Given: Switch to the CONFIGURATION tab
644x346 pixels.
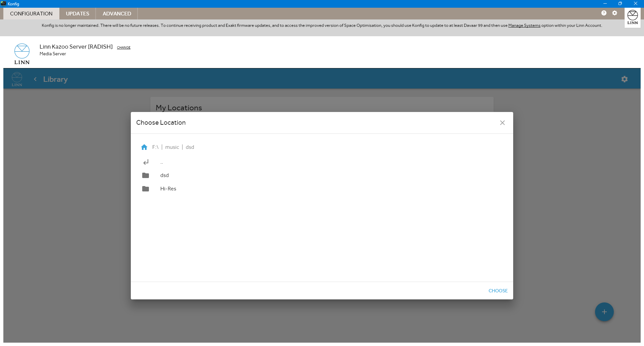Looking at the screenshot, I should (x=31, y=14).
